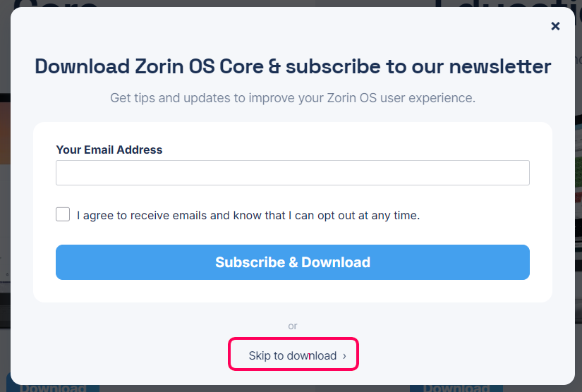
Task: Click the chevron arrow beside Skip to download
Action: tap(344, 356)
